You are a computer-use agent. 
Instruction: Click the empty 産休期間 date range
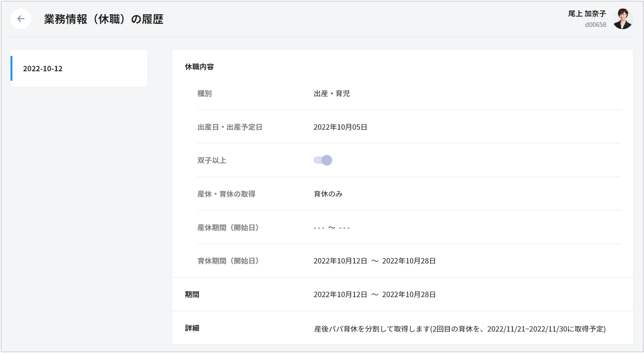[332, 228]
